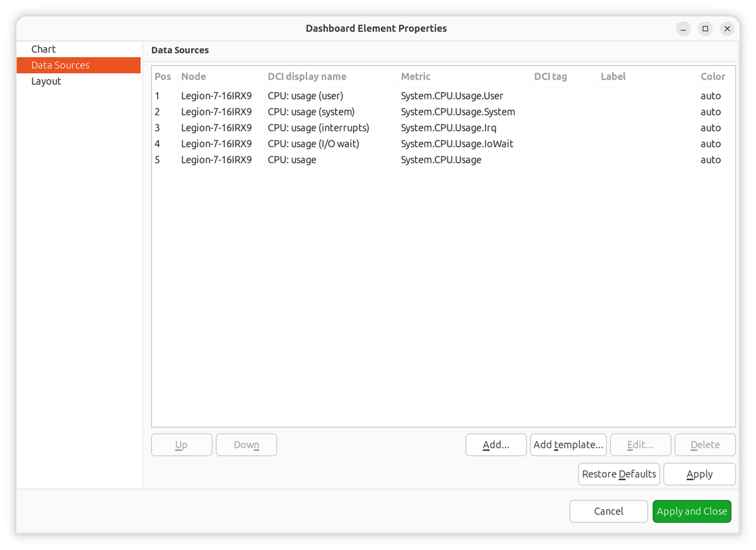Click the Down reorder button
This screenshot has width=756, height=550.
pos(246,445)
